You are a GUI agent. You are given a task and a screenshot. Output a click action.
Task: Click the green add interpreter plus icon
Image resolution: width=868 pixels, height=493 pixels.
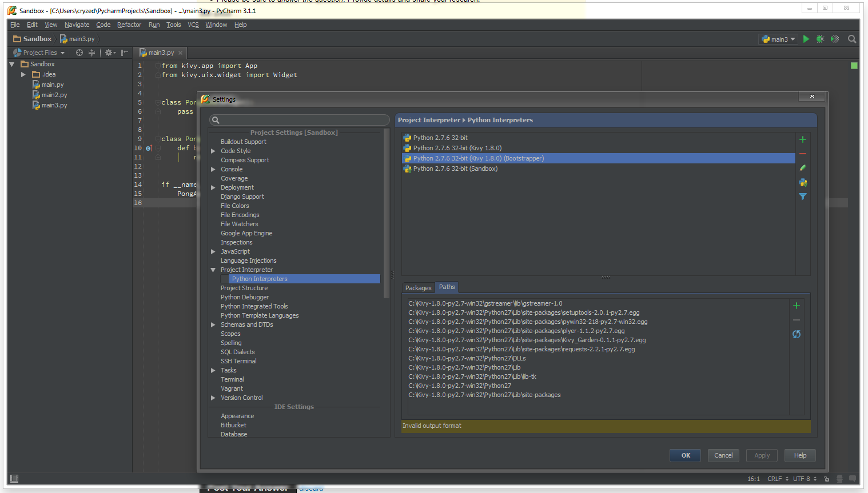(x=803, y=139)
